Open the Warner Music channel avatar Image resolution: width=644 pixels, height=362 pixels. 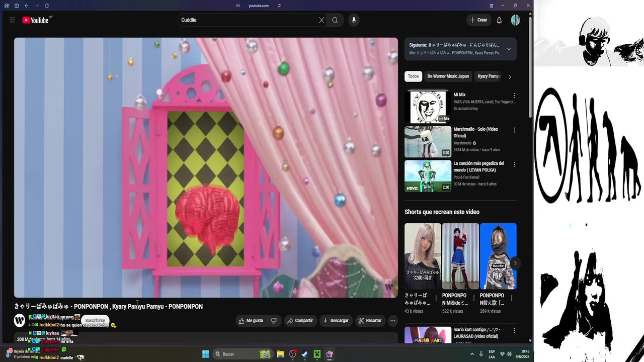point(20,320)
